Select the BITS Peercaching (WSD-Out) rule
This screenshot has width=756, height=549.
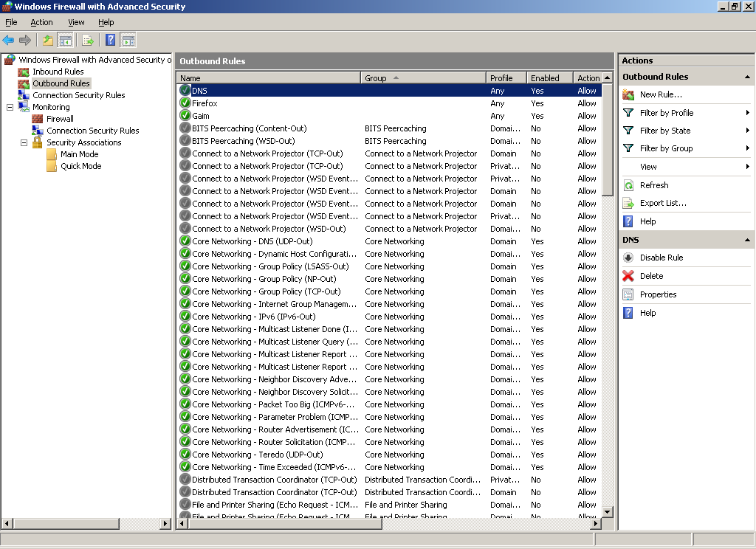point(390,141)
